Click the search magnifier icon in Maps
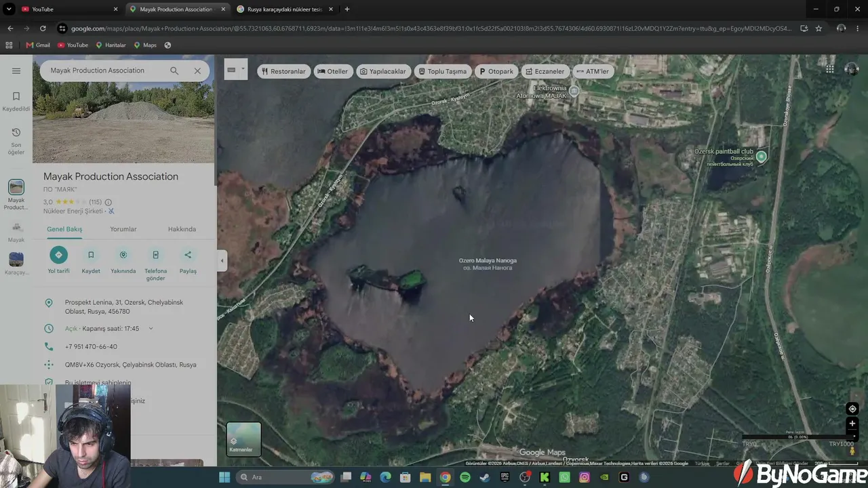 click(x=174, y=70)
